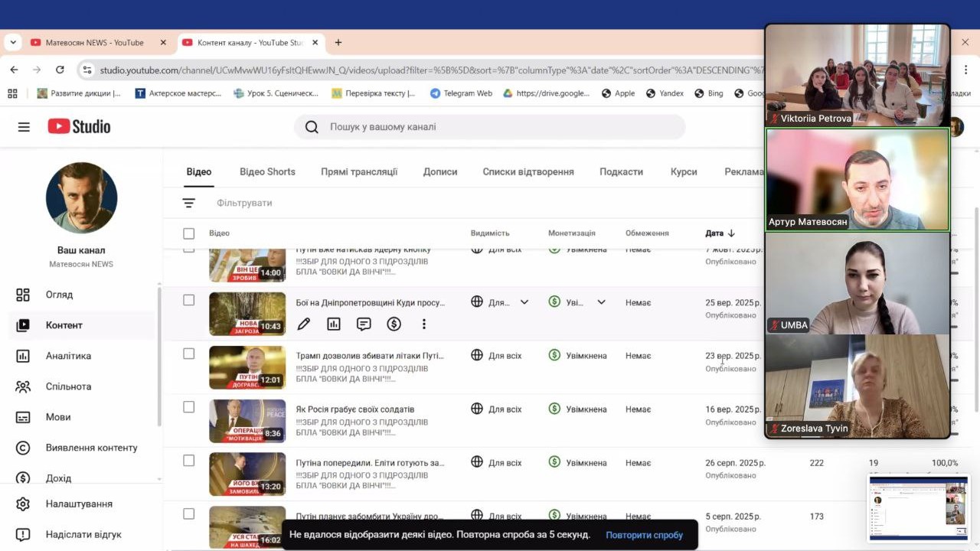This screenshot has width=980, height=551.
Task: Click the dollar monetization icon in row
Action: [x=394, y=324]
